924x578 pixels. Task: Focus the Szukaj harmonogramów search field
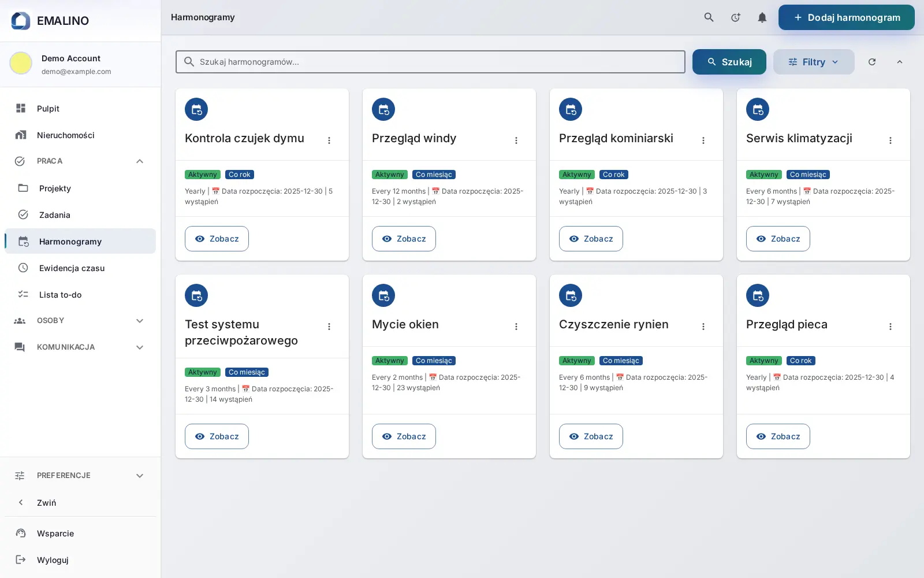pyautogui.click(x=430, y=62)
